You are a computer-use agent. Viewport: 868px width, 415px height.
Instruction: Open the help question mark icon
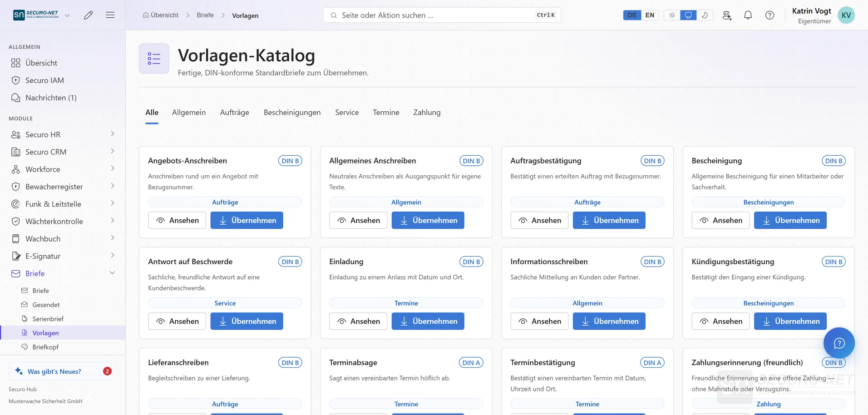770,15
